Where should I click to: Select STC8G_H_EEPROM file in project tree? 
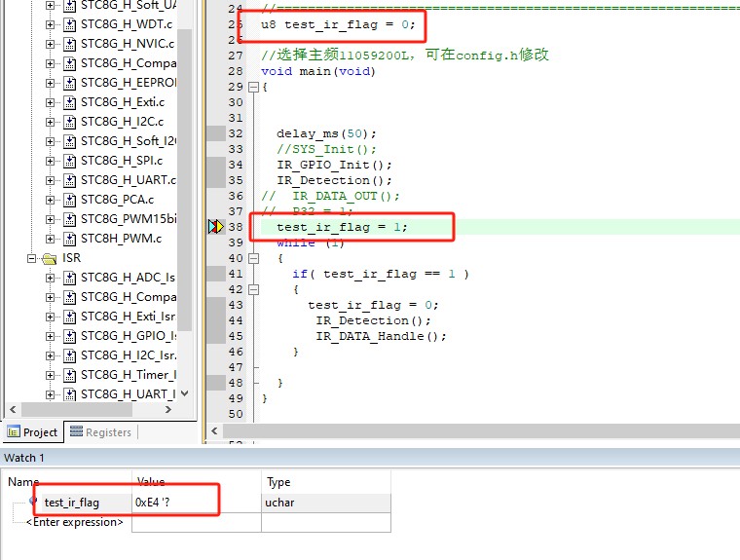[x=128, y=83]
